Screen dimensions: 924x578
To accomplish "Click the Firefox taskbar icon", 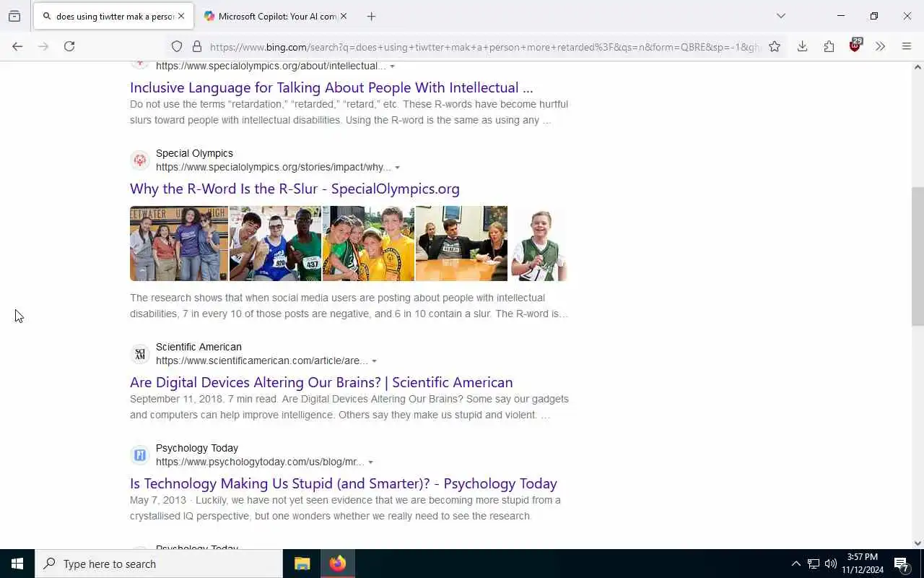I will (x=338, y=564).
